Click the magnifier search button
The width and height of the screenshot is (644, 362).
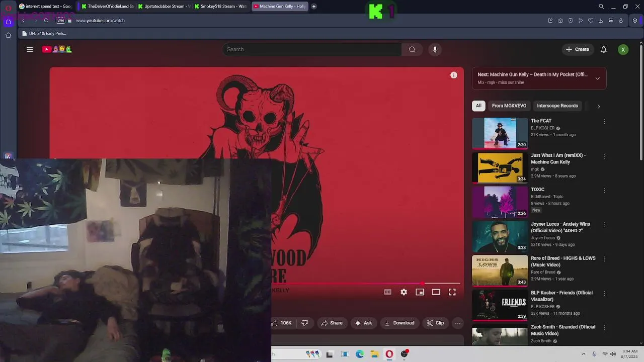(412, 49)
